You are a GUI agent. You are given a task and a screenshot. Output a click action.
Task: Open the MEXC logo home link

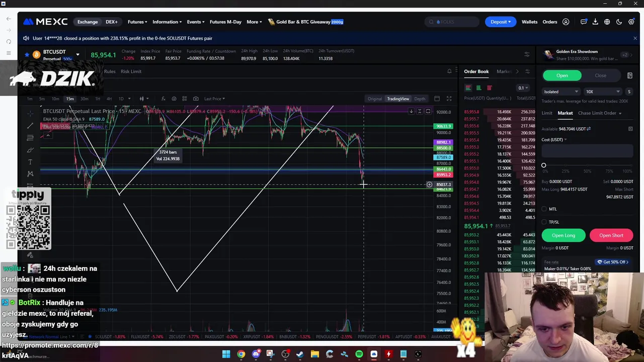(45, 22)
